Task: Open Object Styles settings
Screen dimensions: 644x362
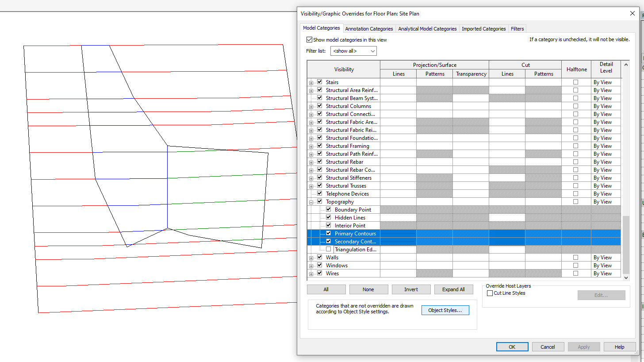Action: coord(445,310)
